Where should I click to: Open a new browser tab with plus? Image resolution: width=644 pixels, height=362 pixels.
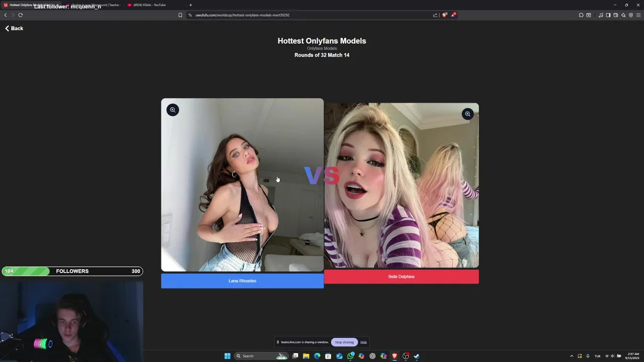[x=191, y=5]
